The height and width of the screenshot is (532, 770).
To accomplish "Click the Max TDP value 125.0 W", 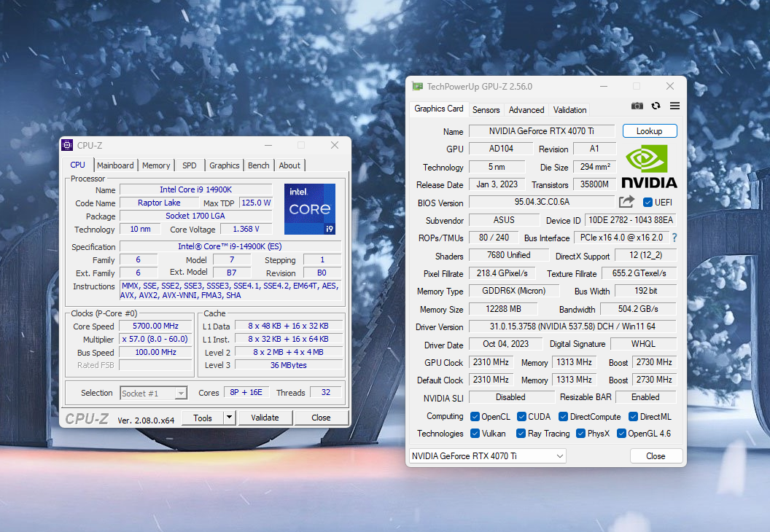I will (256, 203).
